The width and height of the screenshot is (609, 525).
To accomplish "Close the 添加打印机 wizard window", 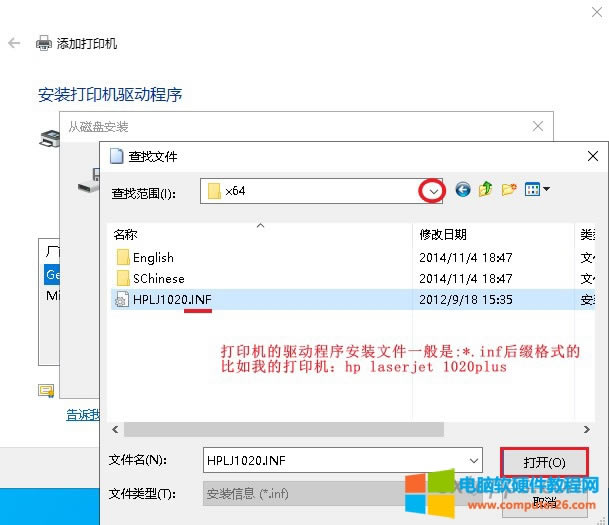I will (x=597, y=12).
